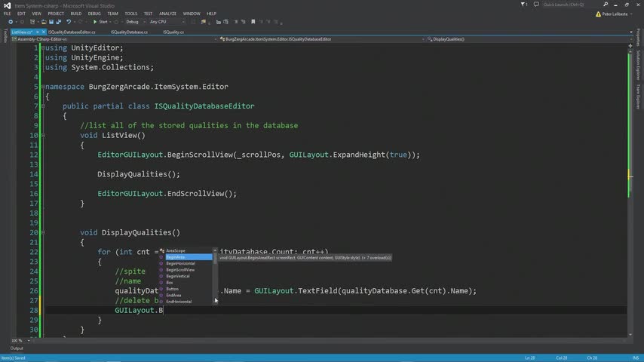644x362 pixels.
Task: Open the feedback speech bubble icon
Action: click(536, 5)
